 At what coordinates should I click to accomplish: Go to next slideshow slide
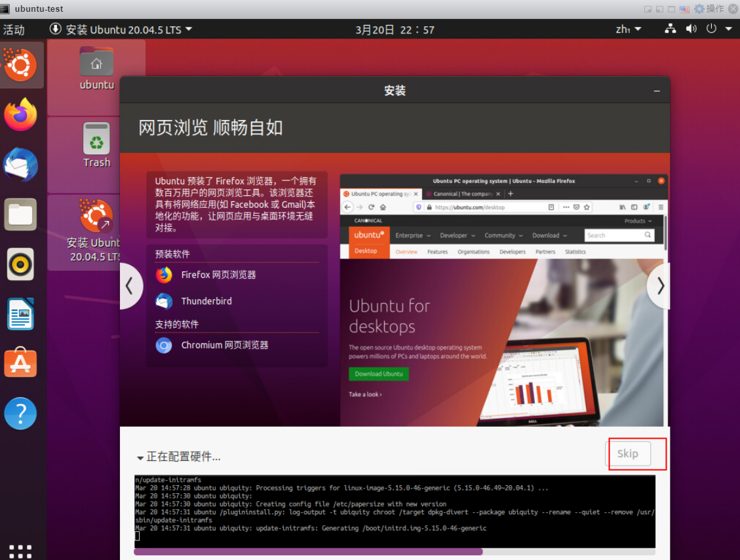pos(659,286)
